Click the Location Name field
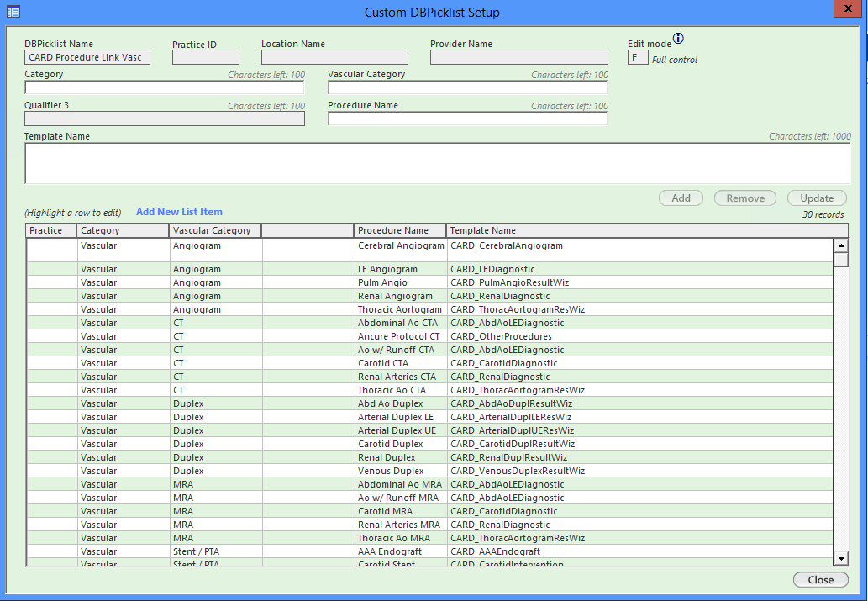The image size is (868, 601). pyautogui.click(x=335, y=57)
